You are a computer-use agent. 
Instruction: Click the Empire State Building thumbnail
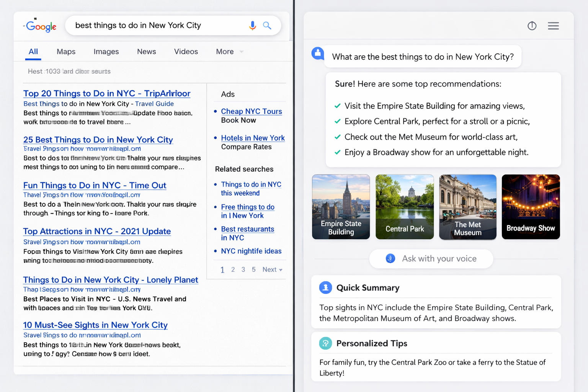pyautogui.click(x=341, y=207)
